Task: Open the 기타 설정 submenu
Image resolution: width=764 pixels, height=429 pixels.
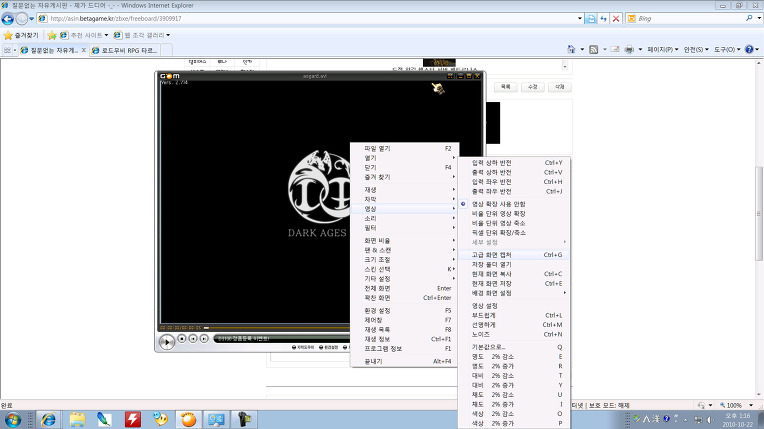Action: pos(404,278)
